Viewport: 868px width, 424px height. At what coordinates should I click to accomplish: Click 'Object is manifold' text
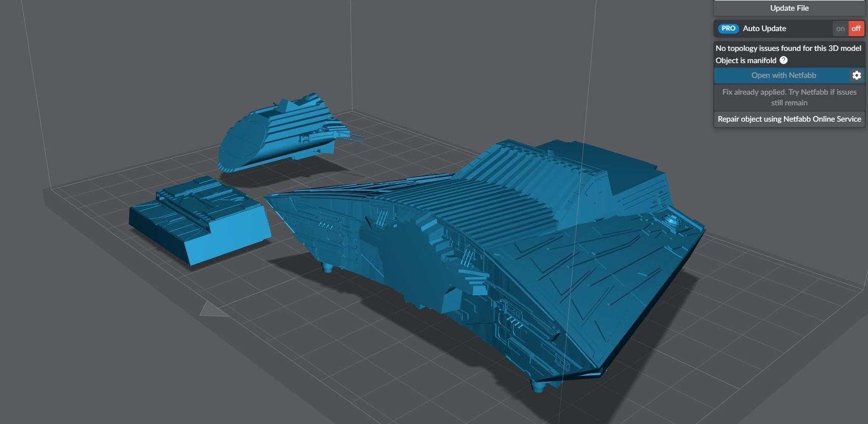(x=746, y=61)
